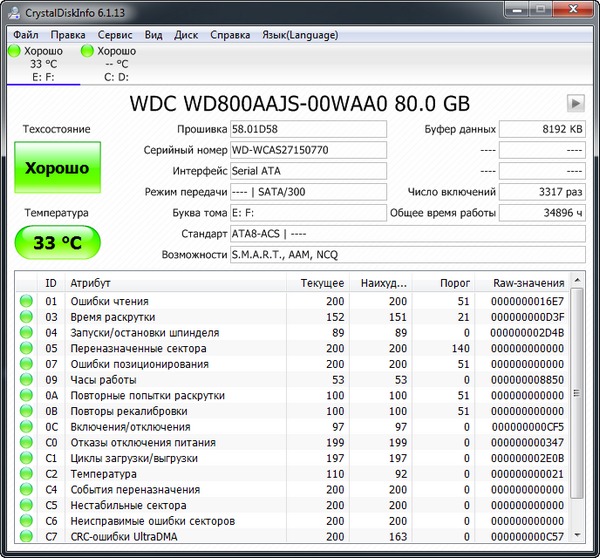Sort by the Атрибут column header
This screenshot has height=558, width=600.
pos(91,283)
